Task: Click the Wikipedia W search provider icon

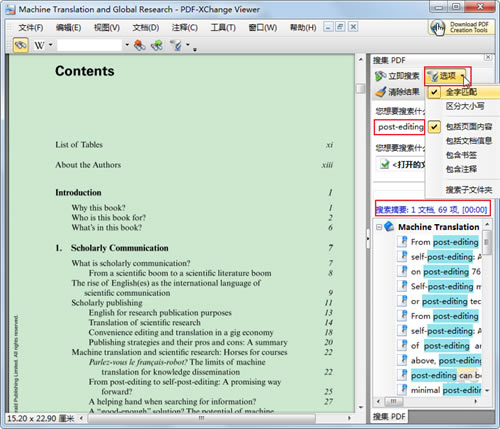Action: [39, 45]
